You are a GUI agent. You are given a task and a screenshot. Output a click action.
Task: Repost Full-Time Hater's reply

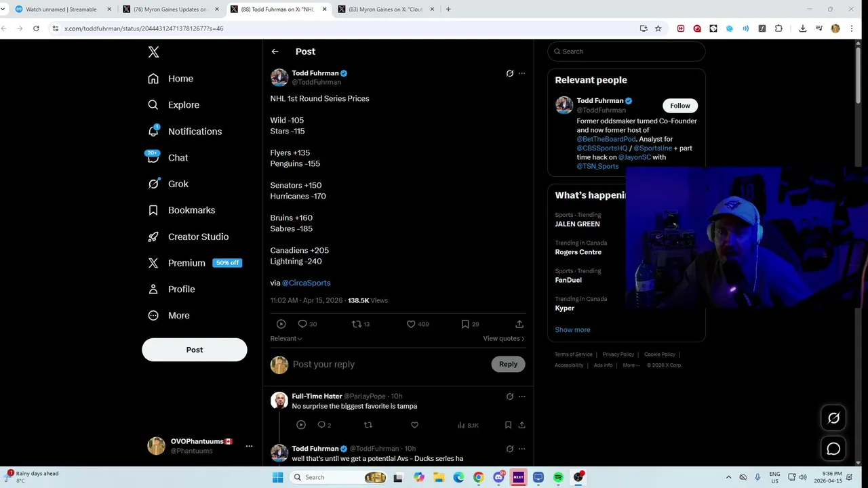click(x=368, y=425)
